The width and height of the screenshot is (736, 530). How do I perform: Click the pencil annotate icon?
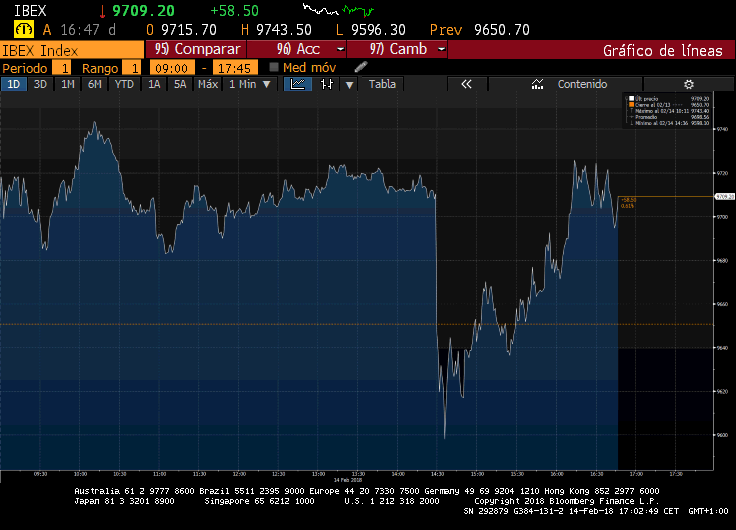click(360, 67)
